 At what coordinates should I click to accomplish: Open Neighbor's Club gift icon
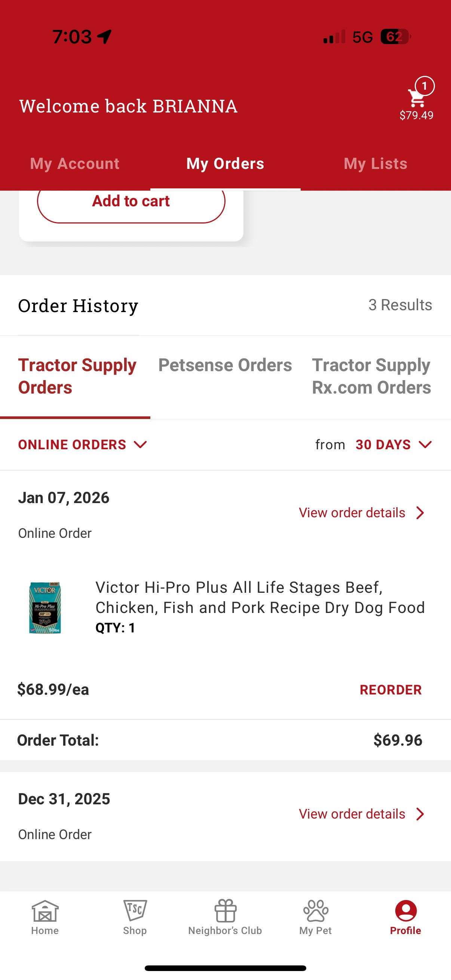pyautogui.click(x=225, y=910)
